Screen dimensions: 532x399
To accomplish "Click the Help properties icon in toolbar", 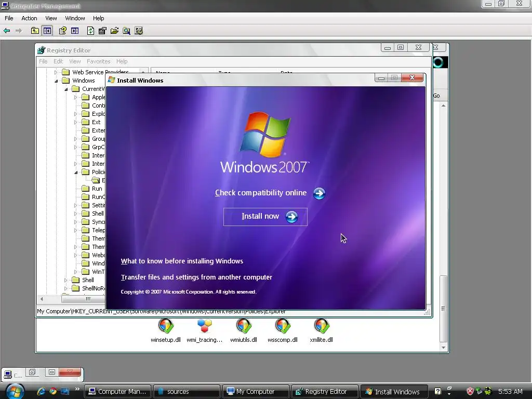I will pos(62,31).
